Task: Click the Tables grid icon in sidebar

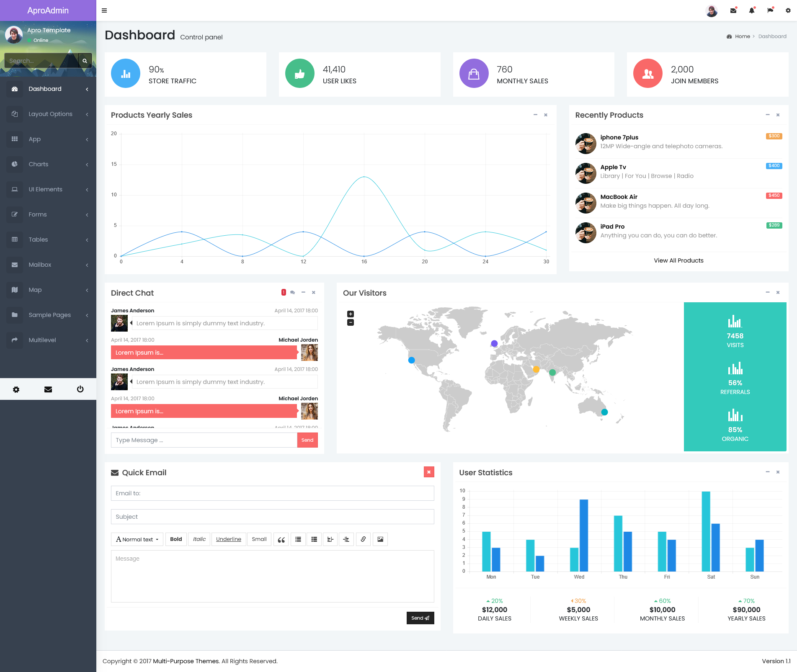Action: (x=15, y=239)
